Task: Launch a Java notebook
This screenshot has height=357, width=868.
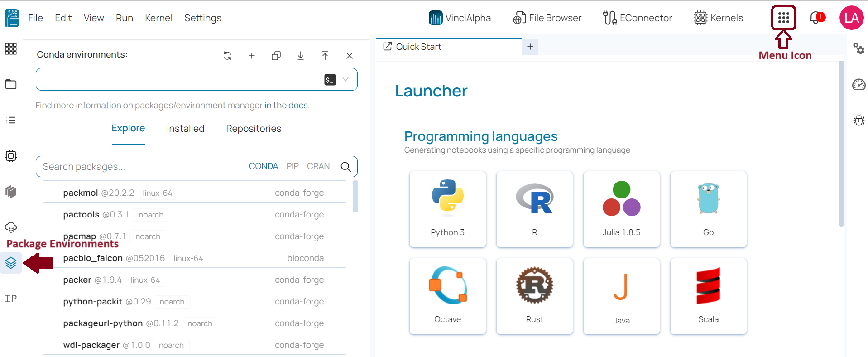Action: tap(622, 296)
